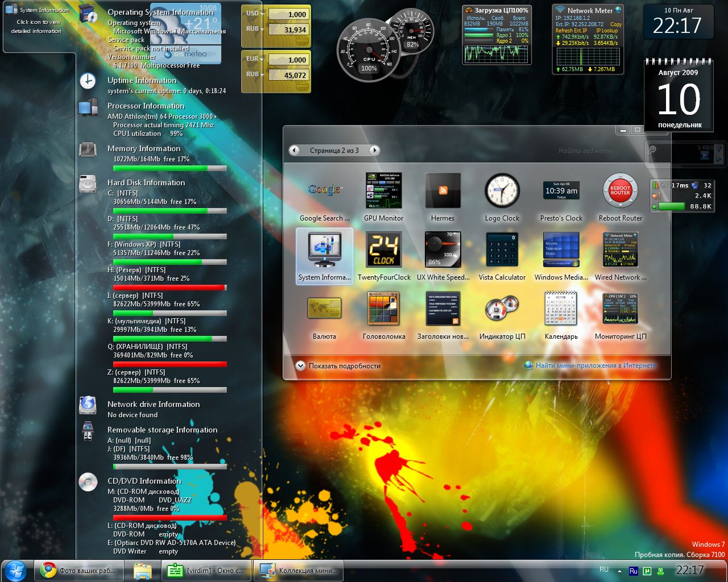The width and height of the screenshot is (728, 582).
Task: Open the Windows Start orb
Action: click(16, 570)
